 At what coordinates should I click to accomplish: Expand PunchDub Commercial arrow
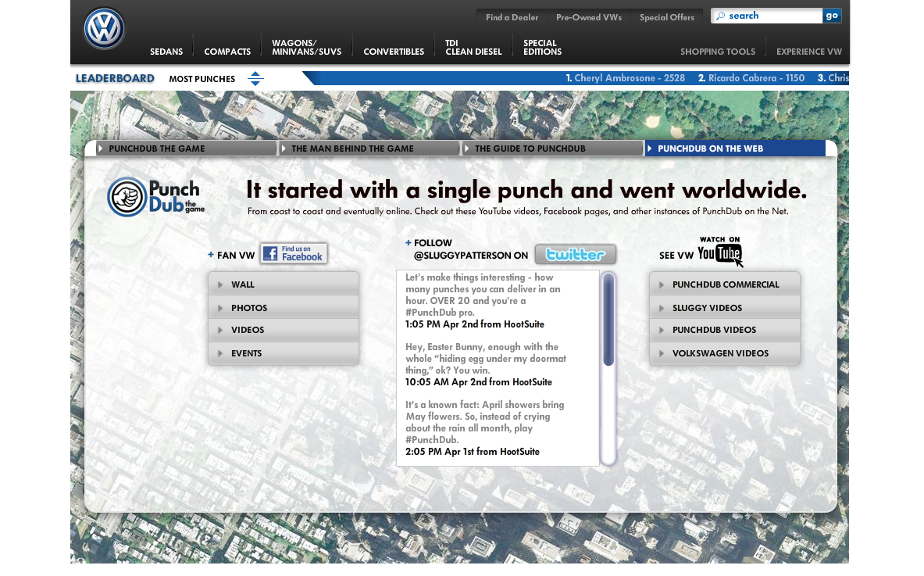662,284
